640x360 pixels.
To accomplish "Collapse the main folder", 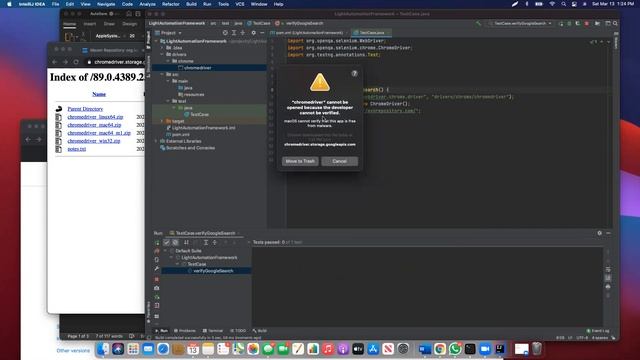I will (x=168, y=81).
